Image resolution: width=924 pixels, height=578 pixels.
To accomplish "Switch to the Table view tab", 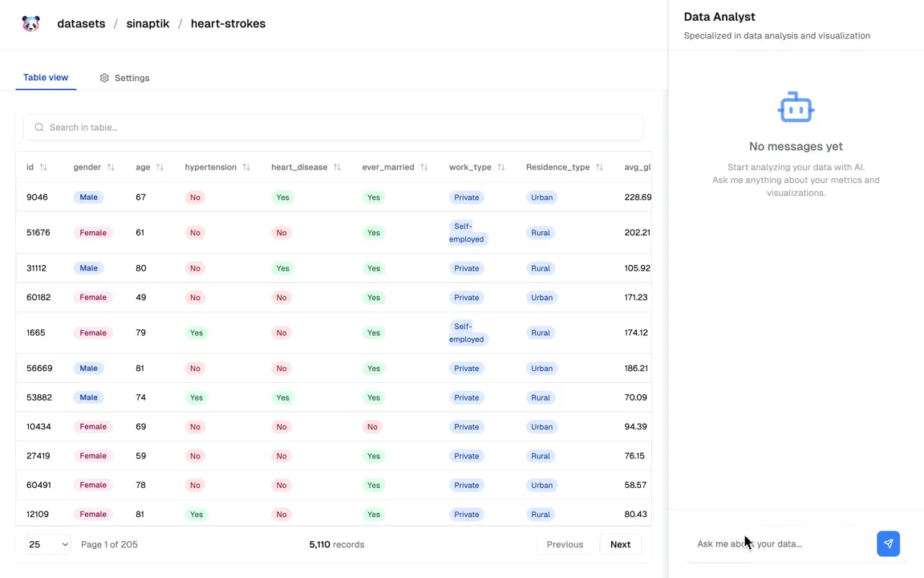I will click(46, 77).
